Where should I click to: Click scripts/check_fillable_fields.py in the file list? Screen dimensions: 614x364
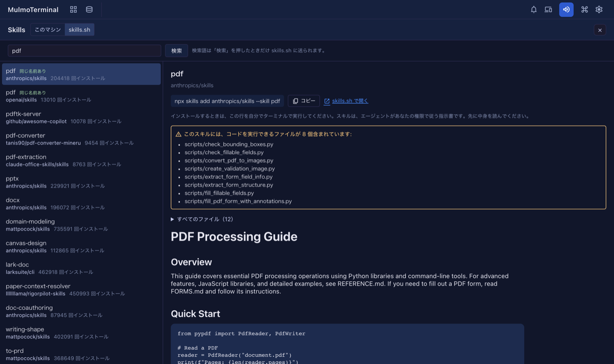tap(224, 152)
